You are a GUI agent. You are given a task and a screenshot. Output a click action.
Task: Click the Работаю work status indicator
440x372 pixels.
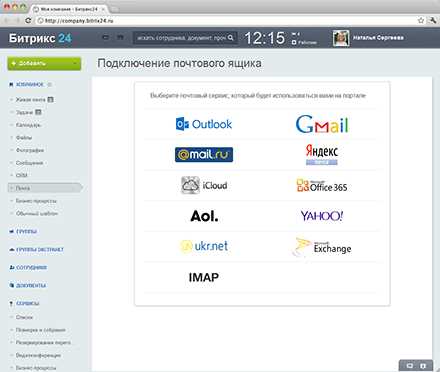tap(304, 43)
